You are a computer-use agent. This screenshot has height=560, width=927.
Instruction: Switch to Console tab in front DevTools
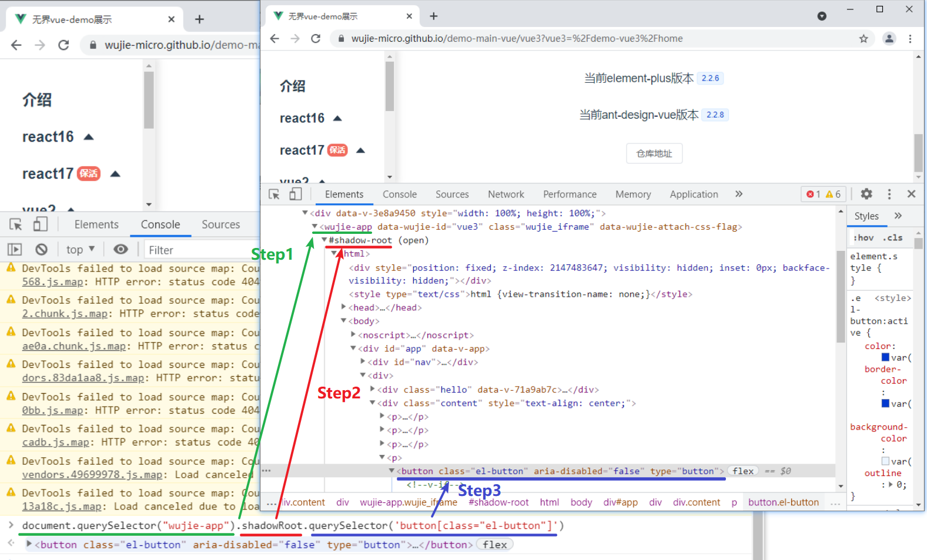[x=400, y=195]
